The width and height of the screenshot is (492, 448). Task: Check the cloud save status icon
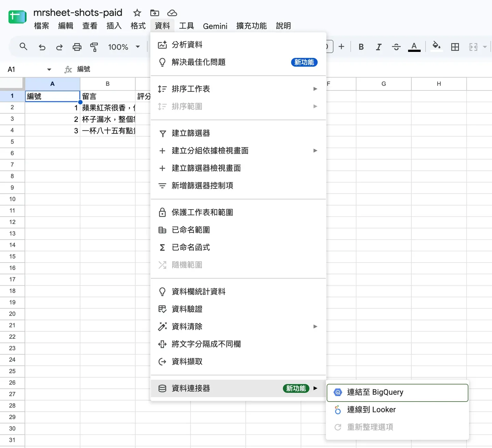172,13
